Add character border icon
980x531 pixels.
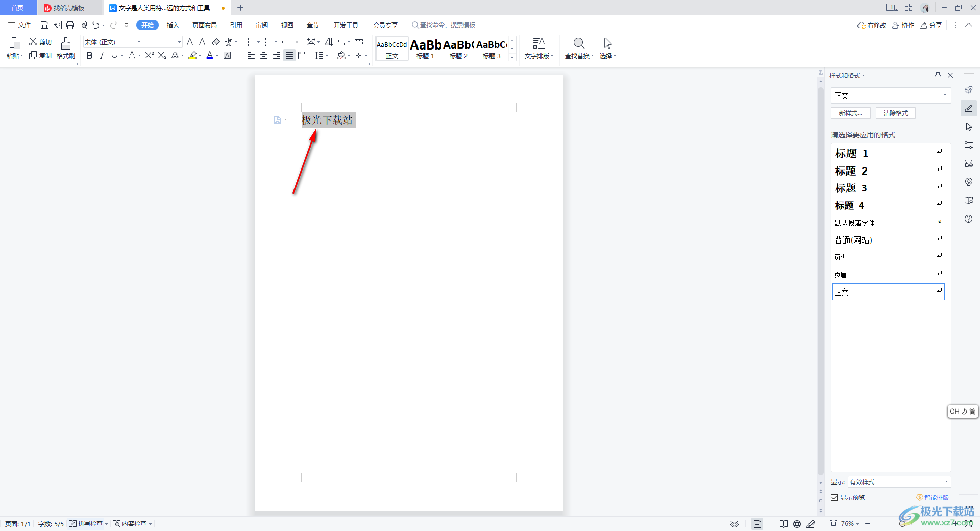tap(227, 55)
